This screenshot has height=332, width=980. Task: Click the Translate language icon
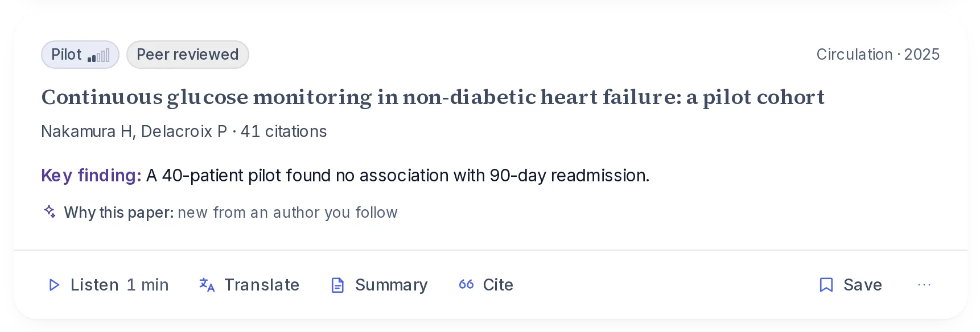pyautogui.click(x=207, y=285)
